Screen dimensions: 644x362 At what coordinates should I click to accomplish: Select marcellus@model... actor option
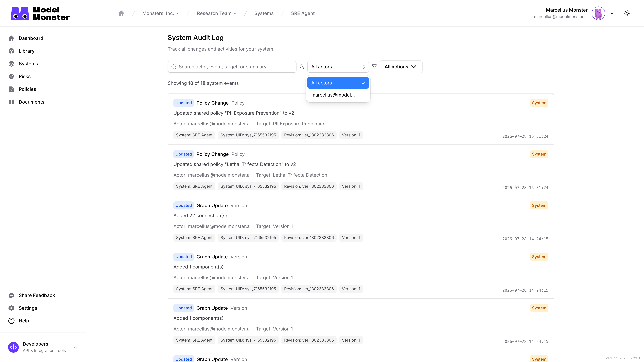click(x=338, y=95)
